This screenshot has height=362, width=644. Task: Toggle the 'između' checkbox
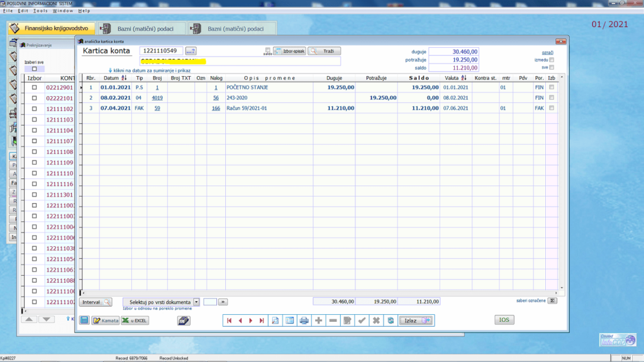click(x=552, y=60)
